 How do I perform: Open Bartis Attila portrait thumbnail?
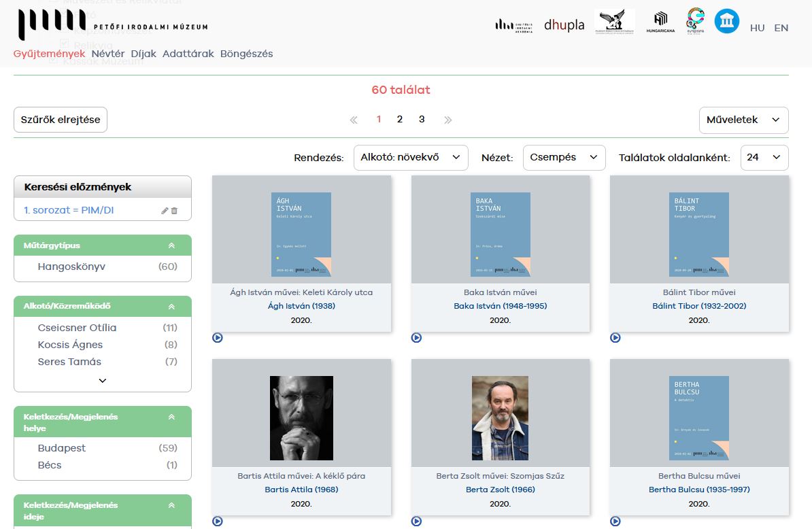click(301, 418)
